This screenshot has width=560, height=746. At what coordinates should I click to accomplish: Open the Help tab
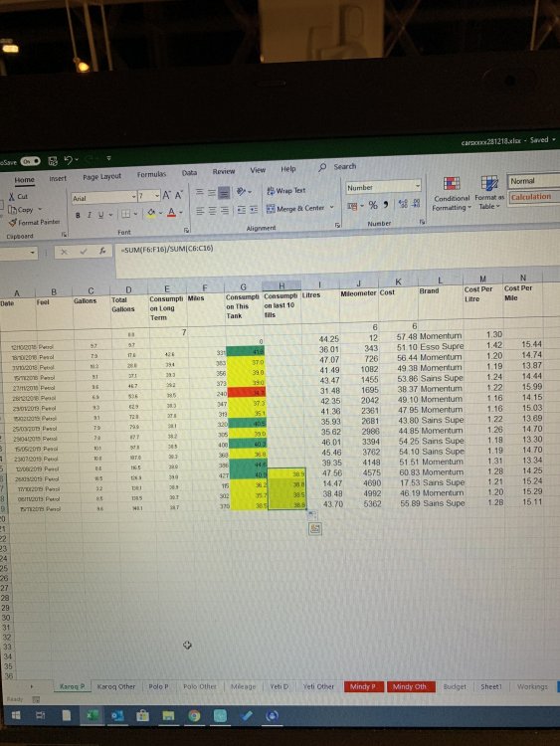(x=287, y=168)
